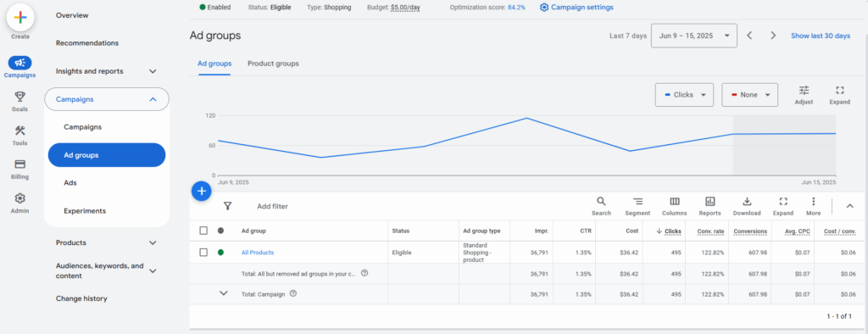Open Tools wrench icon
The height and width of the screenshot is (334, 868).
pyautogui.click(x=20, y=131)
